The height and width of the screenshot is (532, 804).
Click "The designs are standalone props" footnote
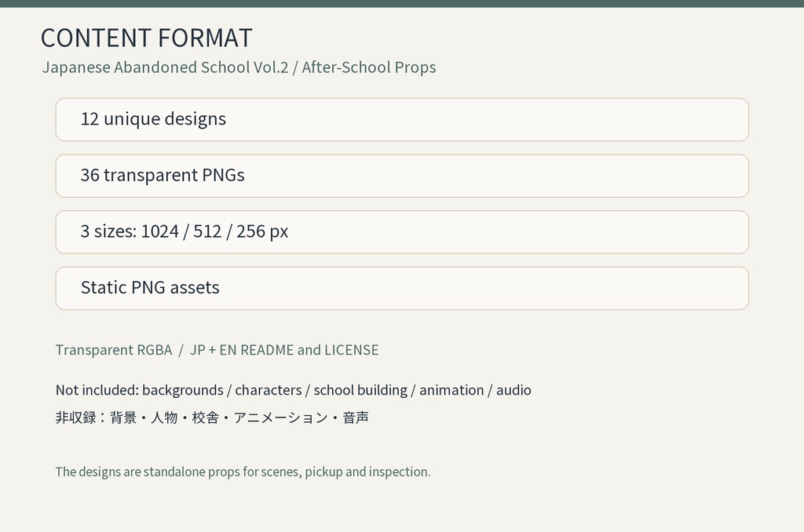[x=243, y=472]
